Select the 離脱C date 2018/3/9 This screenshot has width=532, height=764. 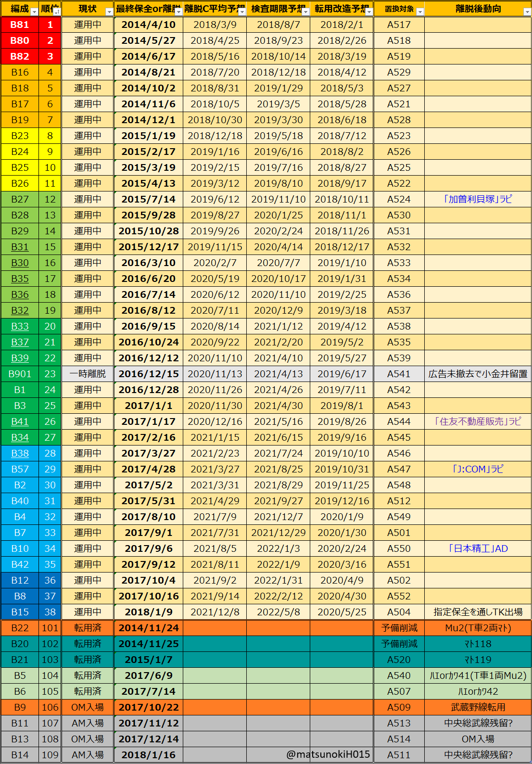click(x=215, y=25)
